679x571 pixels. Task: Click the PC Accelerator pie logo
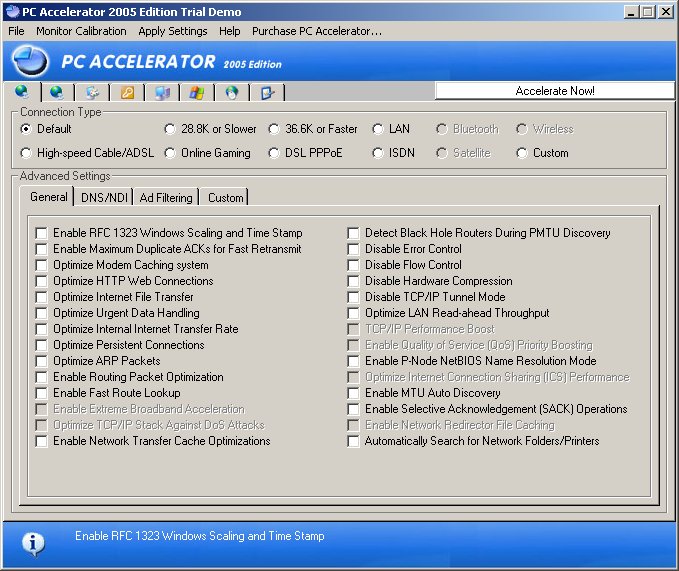(x=30, y=61)
